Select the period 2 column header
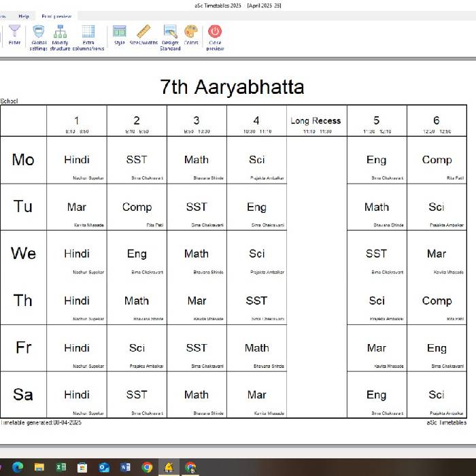The height and width of the screenshot is (476, 476). pos(137,121)
